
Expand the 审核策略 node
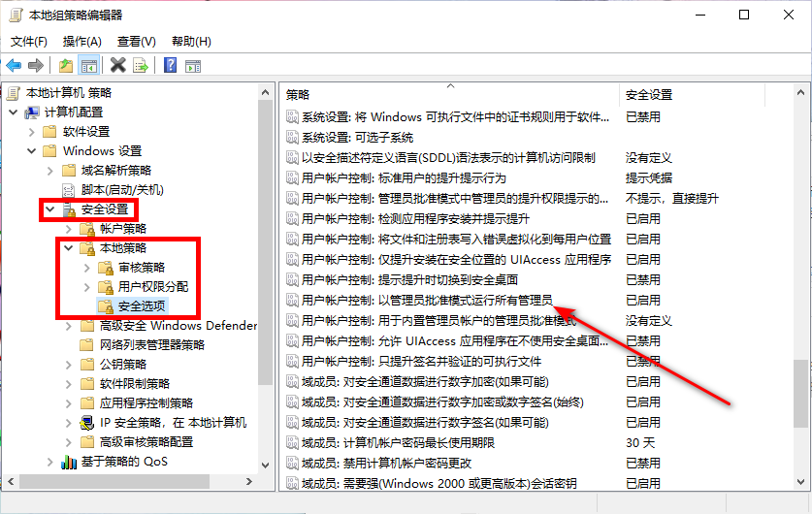pyautogui.click(x=87, y=268)
